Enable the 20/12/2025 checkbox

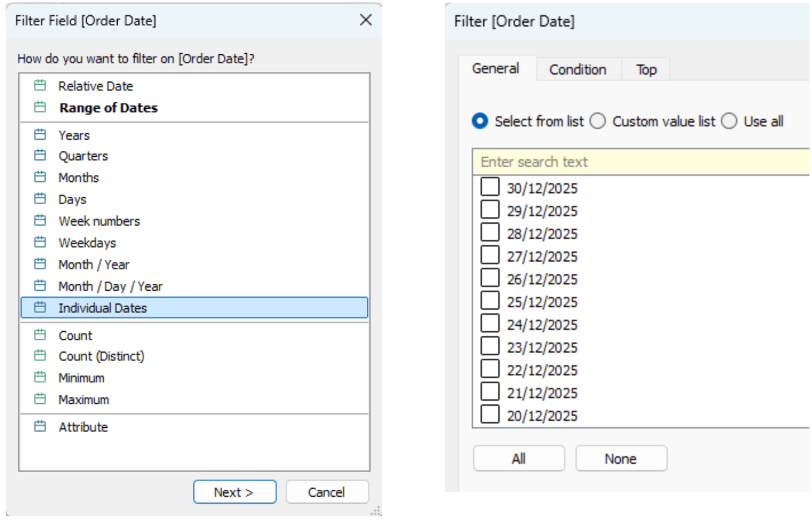490,415
